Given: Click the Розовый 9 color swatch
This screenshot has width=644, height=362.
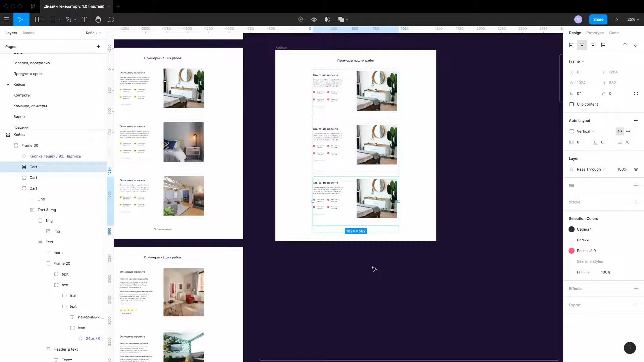Looking at the screenshot, I should [572, 251].
